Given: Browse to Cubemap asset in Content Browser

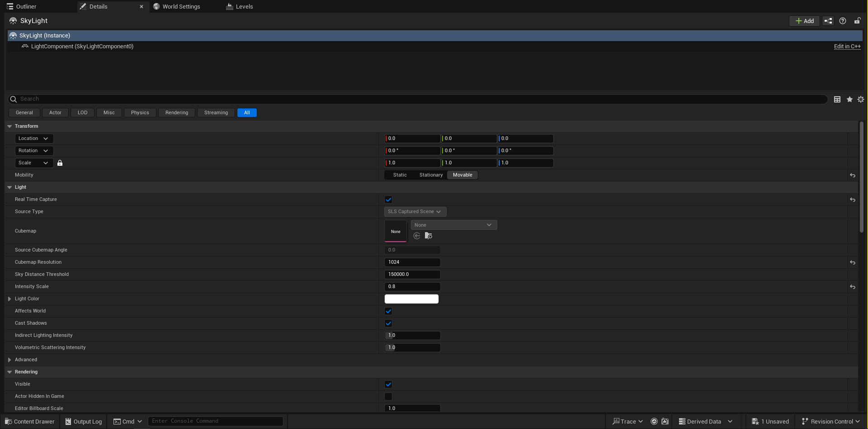Looking at the screenshot, I should click(x=429, y=236).
